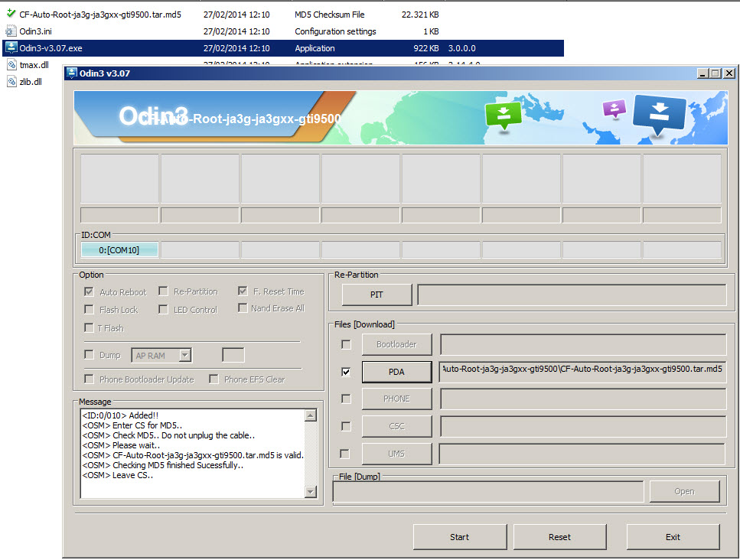Select the 0:[COM10] port box

(x=119, y=249)
